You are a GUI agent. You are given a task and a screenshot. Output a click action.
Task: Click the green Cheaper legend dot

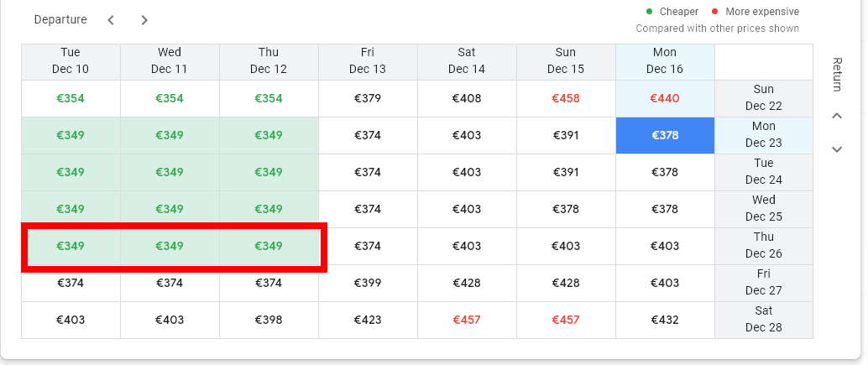(x=649, y=12)
